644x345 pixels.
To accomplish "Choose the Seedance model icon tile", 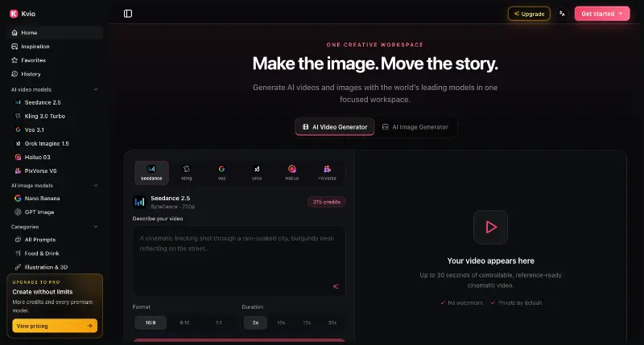I will 151,173.
